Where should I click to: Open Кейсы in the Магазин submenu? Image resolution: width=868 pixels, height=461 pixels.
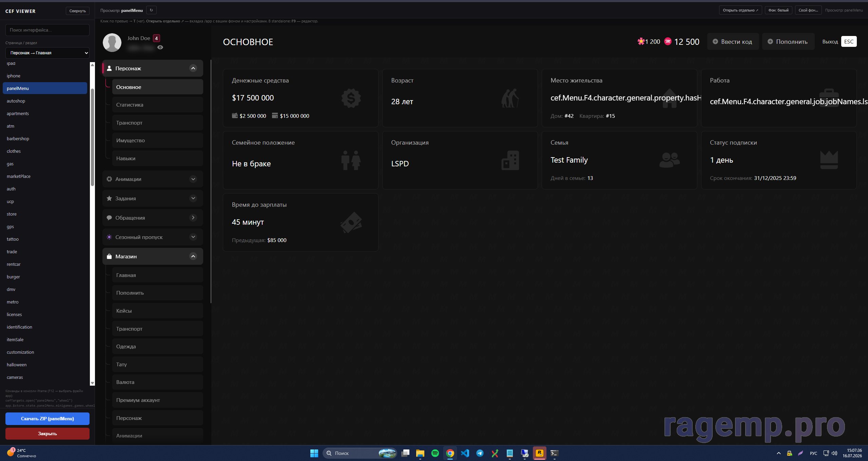(158, 311)
